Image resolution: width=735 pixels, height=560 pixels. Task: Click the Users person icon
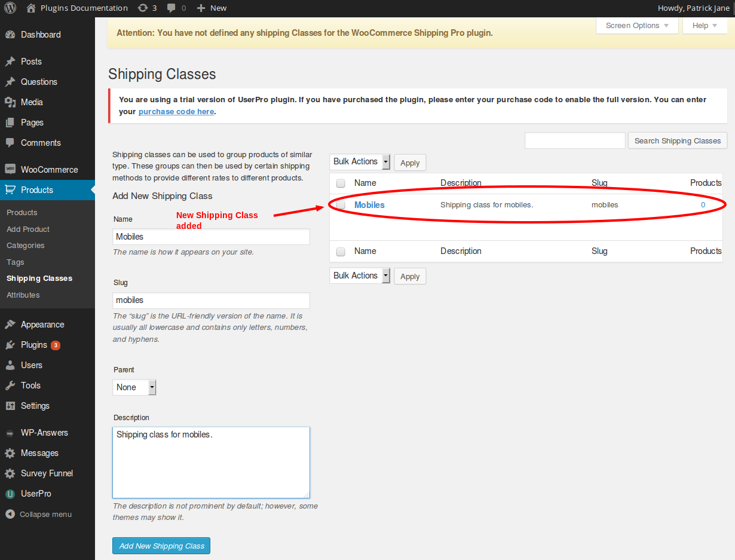pyautogui.click(x=10, y=365)
